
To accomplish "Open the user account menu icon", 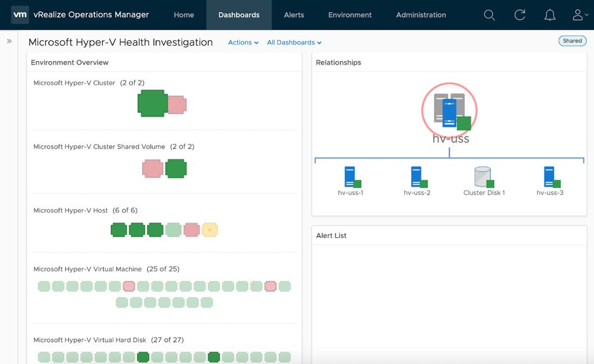I will pos(579,15).
